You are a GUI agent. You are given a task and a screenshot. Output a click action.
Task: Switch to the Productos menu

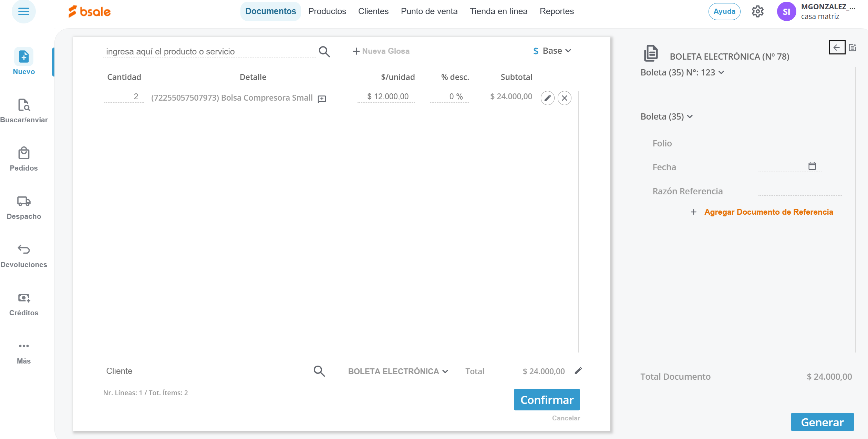327,11
